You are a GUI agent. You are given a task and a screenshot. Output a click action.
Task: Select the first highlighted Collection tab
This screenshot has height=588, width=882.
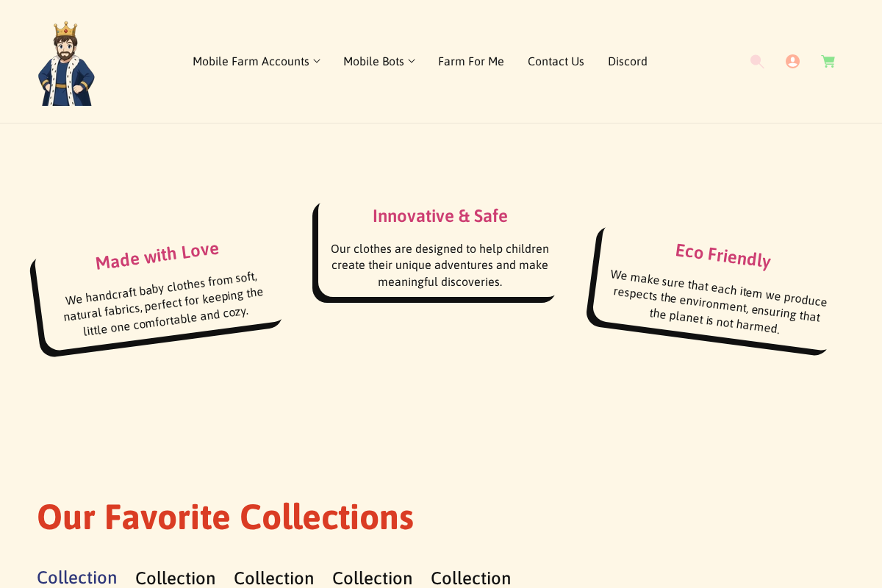(x=76, y=578)
